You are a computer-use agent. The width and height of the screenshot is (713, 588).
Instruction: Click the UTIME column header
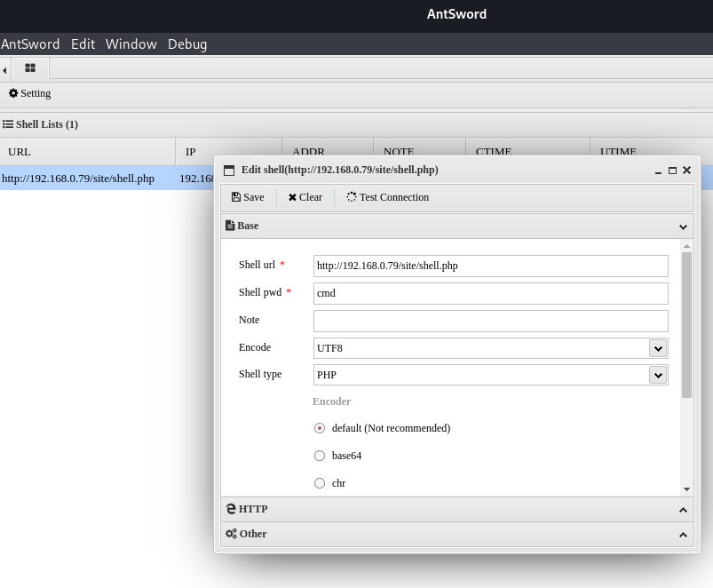pos(618,151)
